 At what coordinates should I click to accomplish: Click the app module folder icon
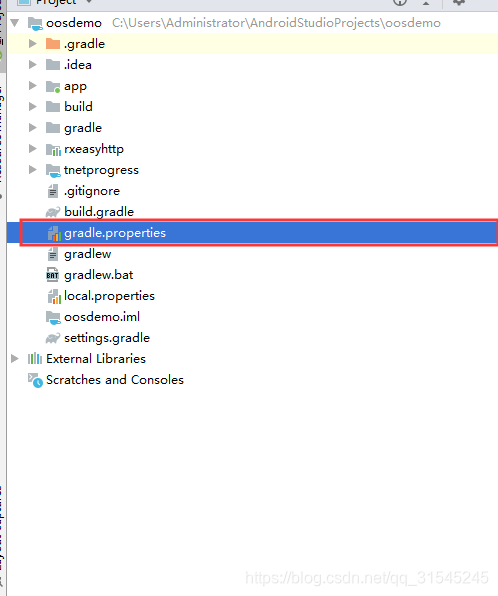[53, 86]
